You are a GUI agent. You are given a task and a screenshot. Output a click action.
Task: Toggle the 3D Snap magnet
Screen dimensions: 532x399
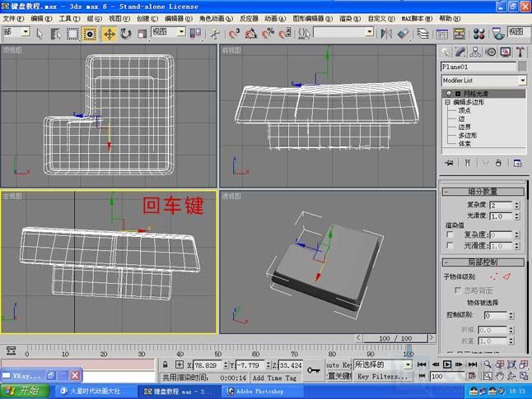[234, 34]
